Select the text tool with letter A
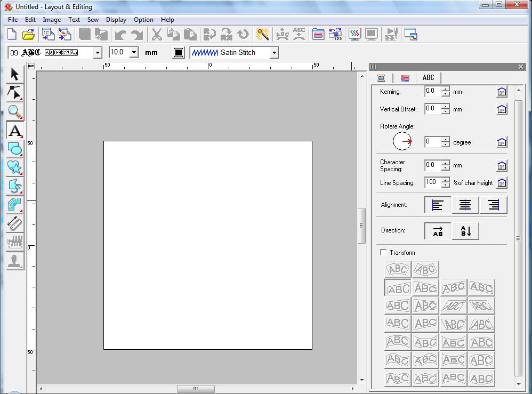The image size is (532, 394). coord(15,130)
